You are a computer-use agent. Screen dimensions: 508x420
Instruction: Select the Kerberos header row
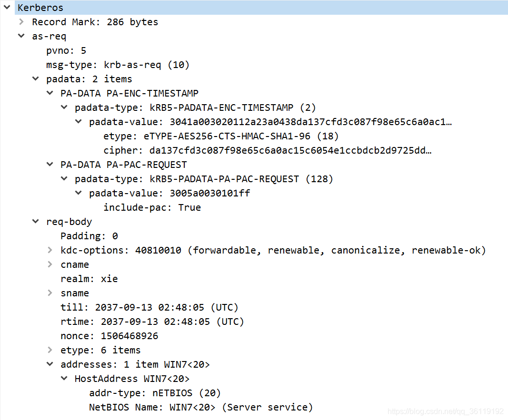click(x=261, y=8)
